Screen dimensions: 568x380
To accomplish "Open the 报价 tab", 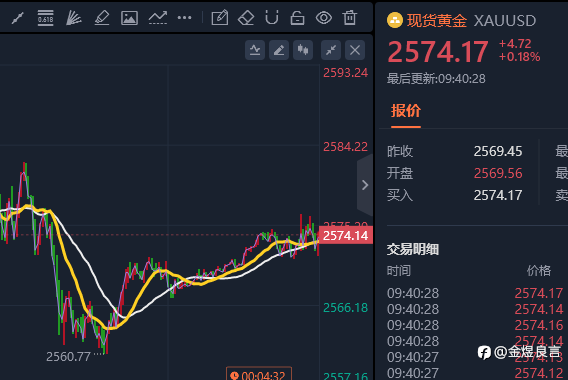I will point(406,111).
